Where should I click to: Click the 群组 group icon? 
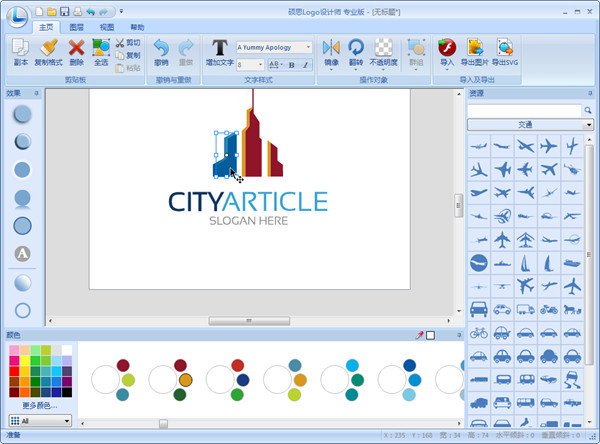tap(416, 47)
